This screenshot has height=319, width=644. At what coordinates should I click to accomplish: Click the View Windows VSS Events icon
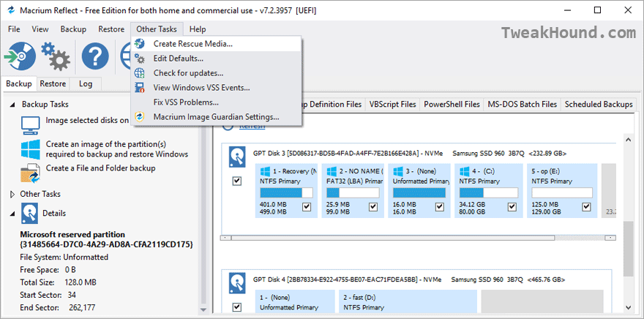pyautogui.click(x=140, y=88)
